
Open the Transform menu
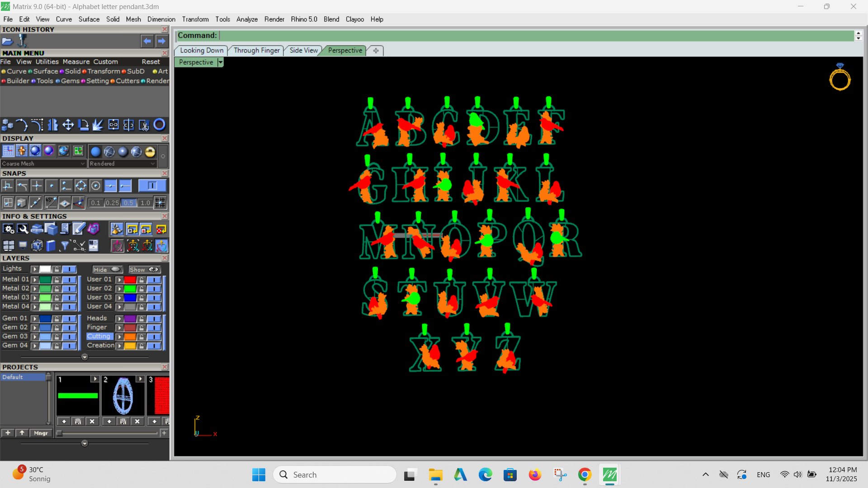195,19
